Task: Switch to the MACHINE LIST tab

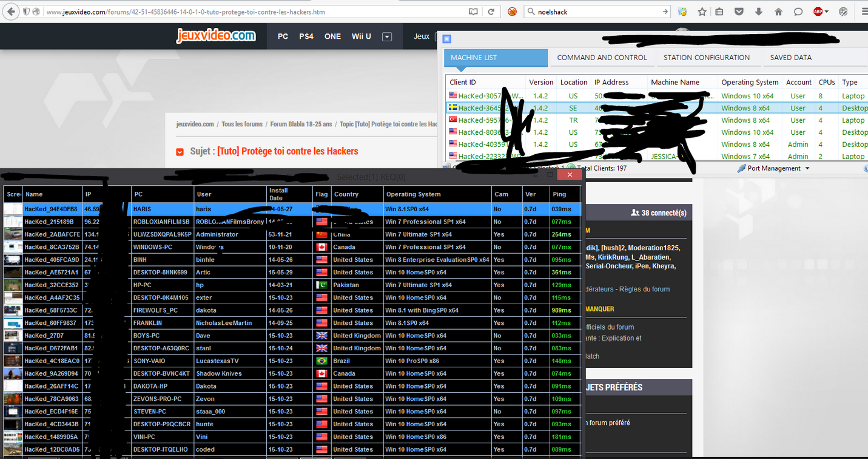Action: [496, 58]
